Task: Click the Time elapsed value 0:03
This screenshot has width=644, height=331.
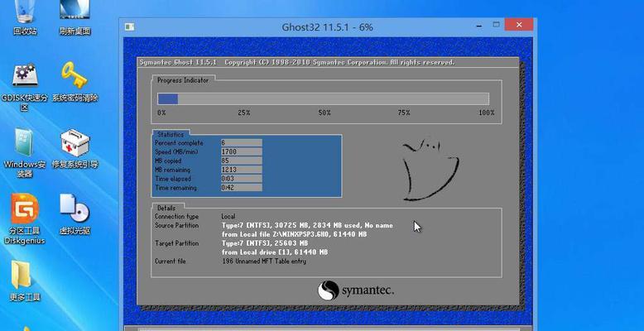Action: 241,179
